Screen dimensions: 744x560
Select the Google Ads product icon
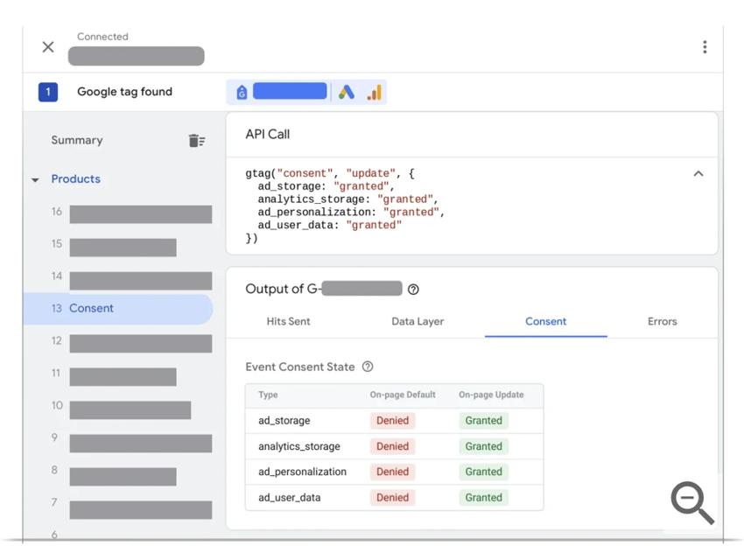347,92
